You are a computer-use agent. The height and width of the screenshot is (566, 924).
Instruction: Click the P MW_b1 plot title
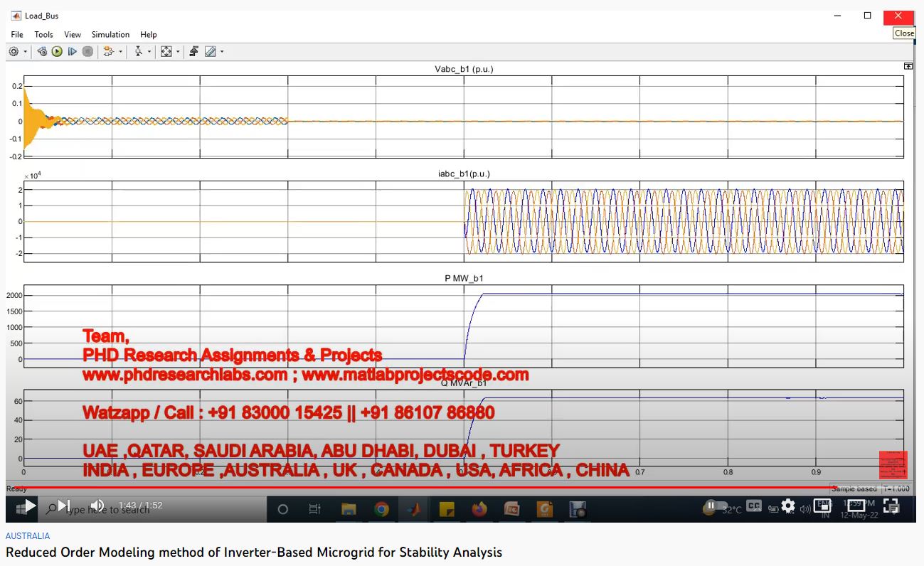point(464,278)
